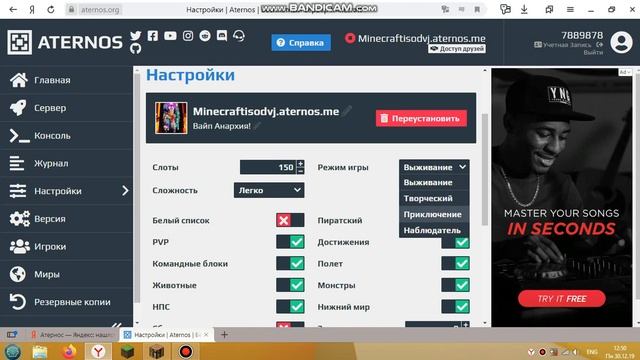Screen dimensions: 640x360
Task: Open Minecraft grass block taskbar icon
Action: click(x=128, y=351)
